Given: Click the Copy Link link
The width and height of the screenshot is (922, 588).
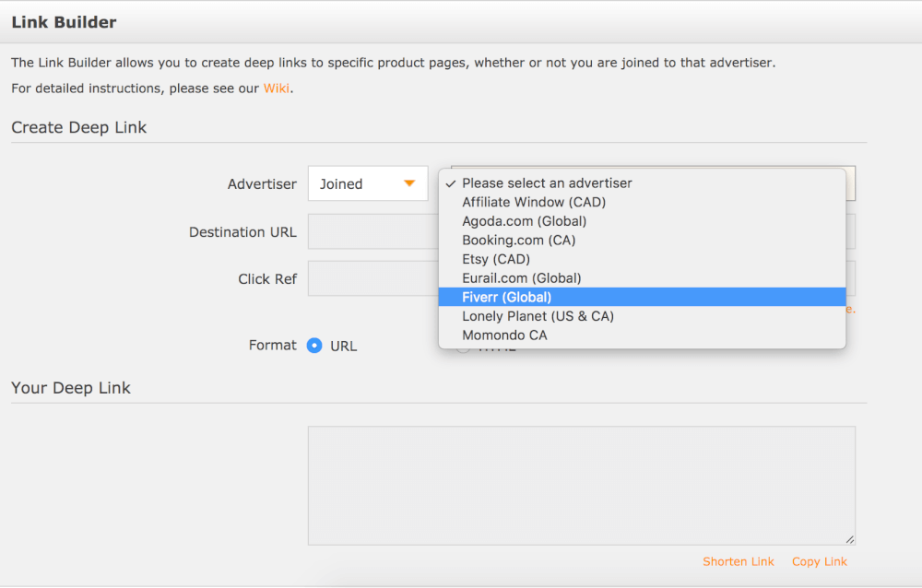Looking at the screenshot, I should (x=820, y=561).
